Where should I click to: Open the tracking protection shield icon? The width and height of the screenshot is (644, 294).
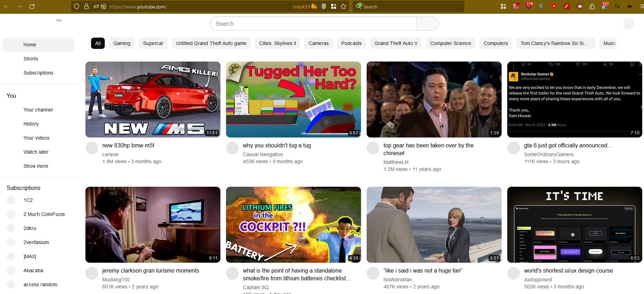77,6
